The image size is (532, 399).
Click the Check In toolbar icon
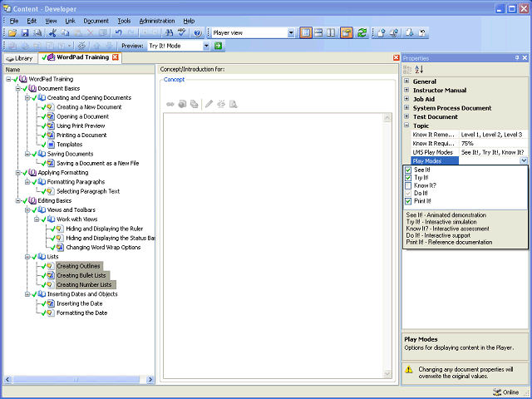[382, 33]
